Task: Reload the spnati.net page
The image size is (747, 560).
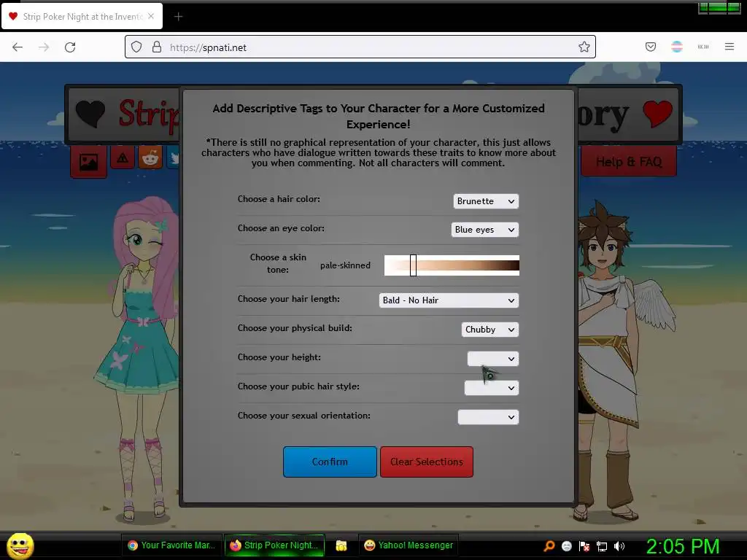Action: [x=70, y=47]
